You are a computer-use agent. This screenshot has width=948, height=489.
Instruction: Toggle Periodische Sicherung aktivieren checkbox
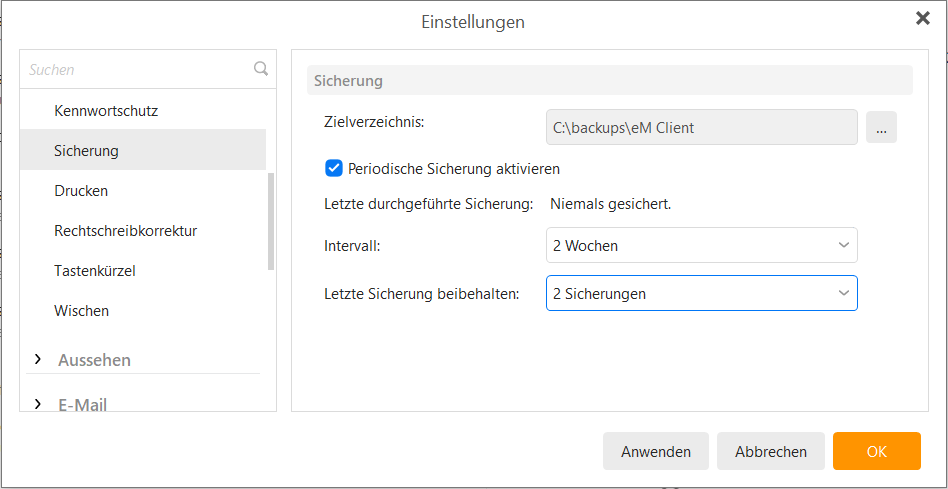pos(334,169)
